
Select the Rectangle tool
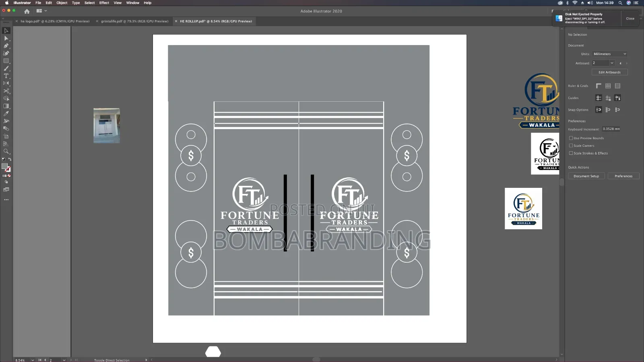pos(6,61)
